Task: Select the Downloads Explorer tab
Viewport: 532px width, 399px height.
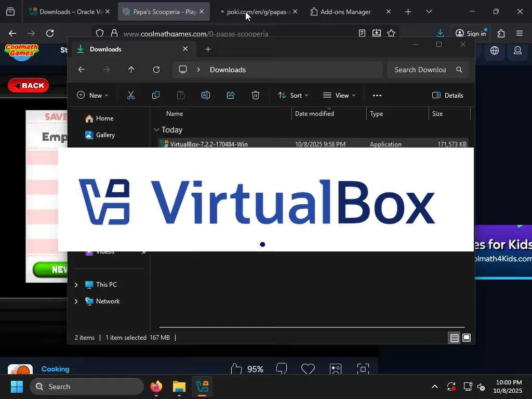Action: coord(132,49)
